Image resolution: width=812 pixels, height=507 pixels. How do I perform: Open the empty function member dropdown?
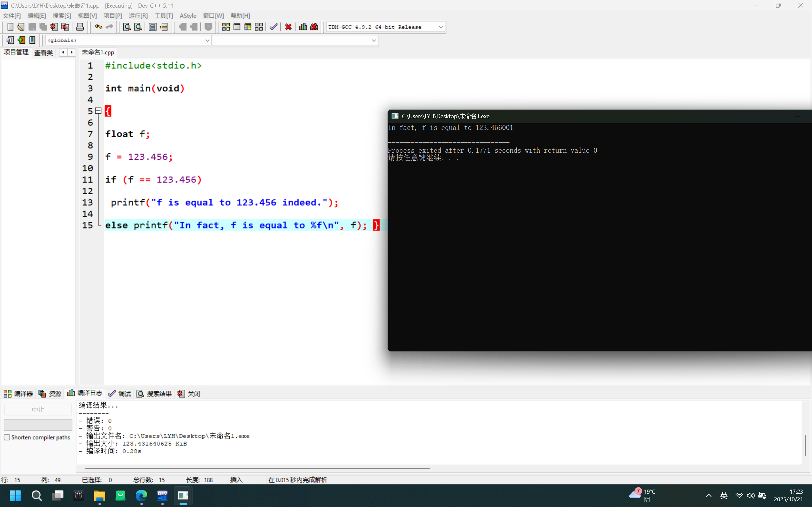(373, 40)
